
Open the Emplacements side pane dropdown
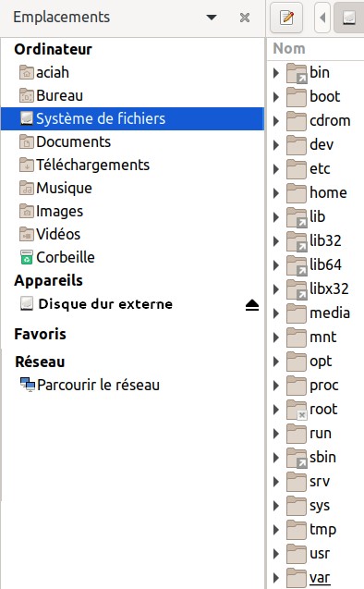coord(212,18)
